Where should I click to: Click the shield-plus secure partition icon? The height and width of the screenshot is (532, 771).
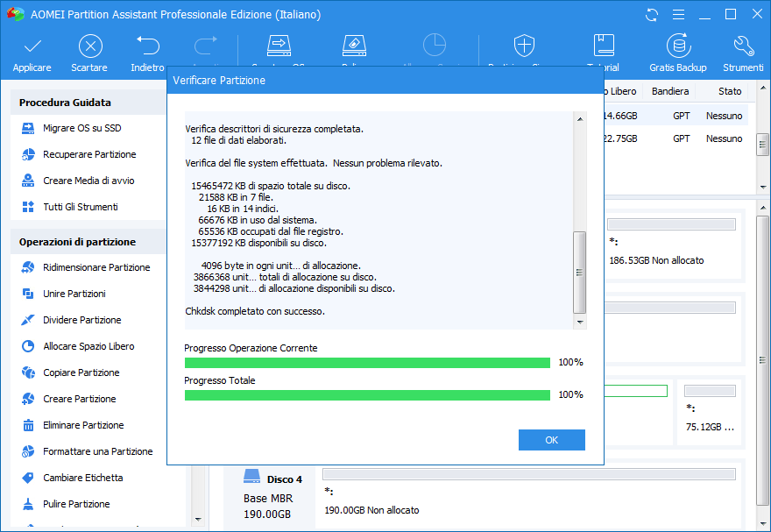click(x=524, y=46)
